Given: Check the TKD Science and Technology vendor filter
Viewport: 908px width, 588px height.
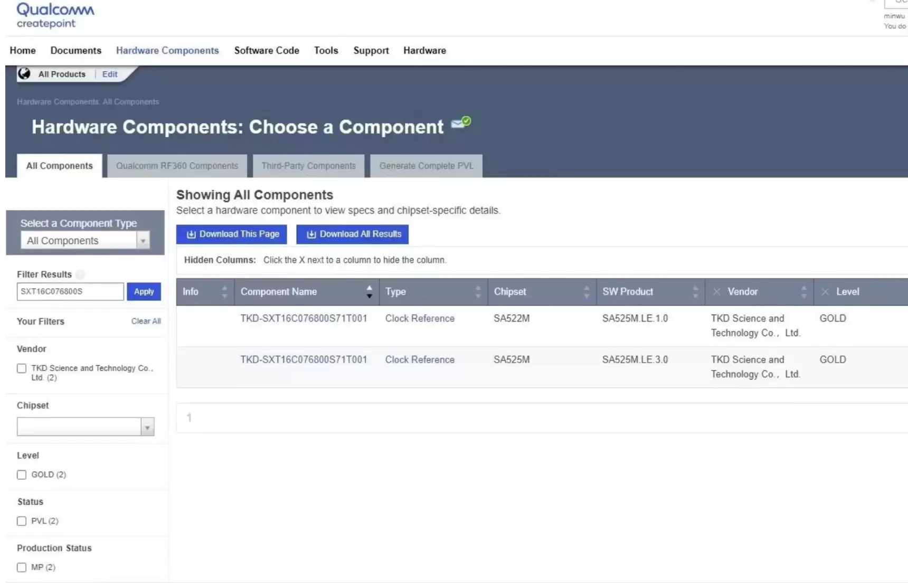Looking at the screenshot, I should [22, 368].
